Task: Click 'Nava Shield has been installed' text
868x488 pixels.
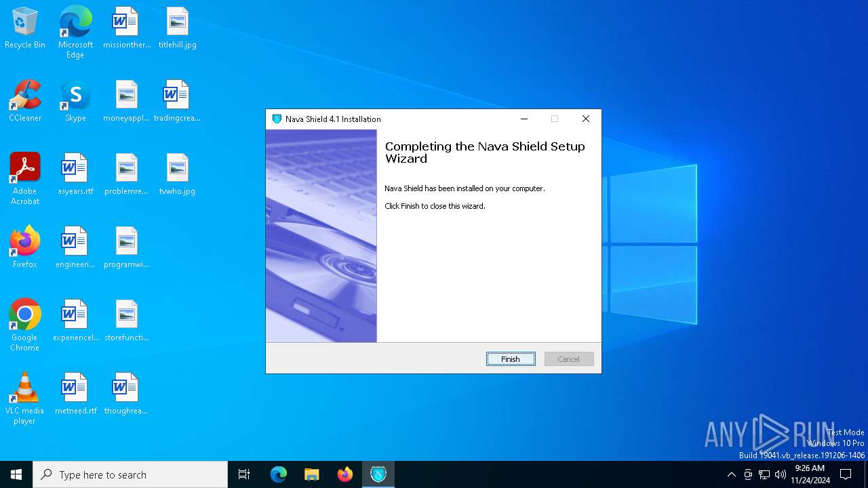Action: coord(465,188)
